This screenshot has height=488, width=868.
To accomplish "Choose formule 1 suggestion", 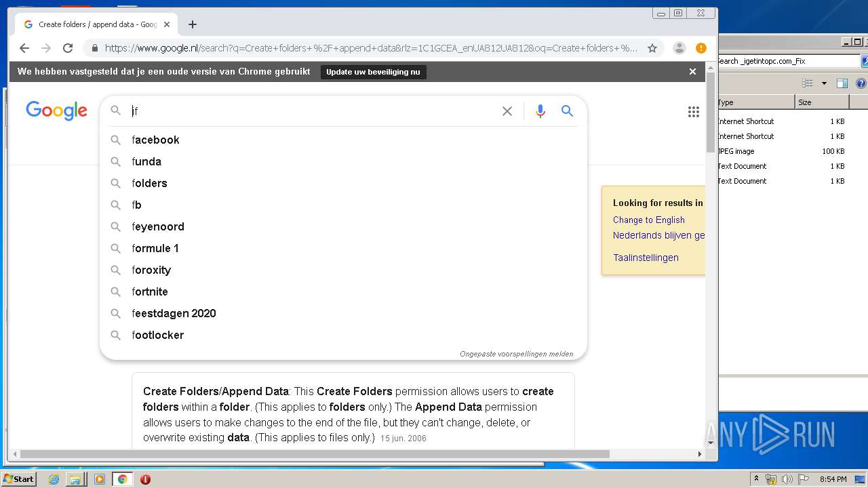I will 343,248.
